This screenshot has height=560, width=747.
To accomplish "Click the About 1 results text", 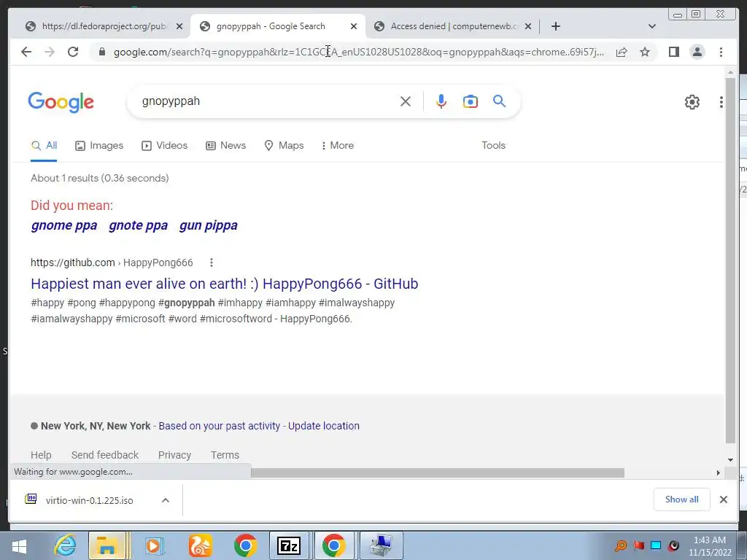I will pos(99,178).
